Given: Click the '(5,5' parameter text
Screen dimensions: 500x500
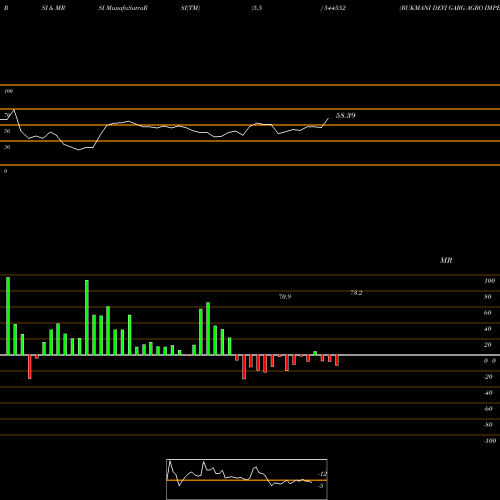Looking at the screenshot, I should pos(257,8).
